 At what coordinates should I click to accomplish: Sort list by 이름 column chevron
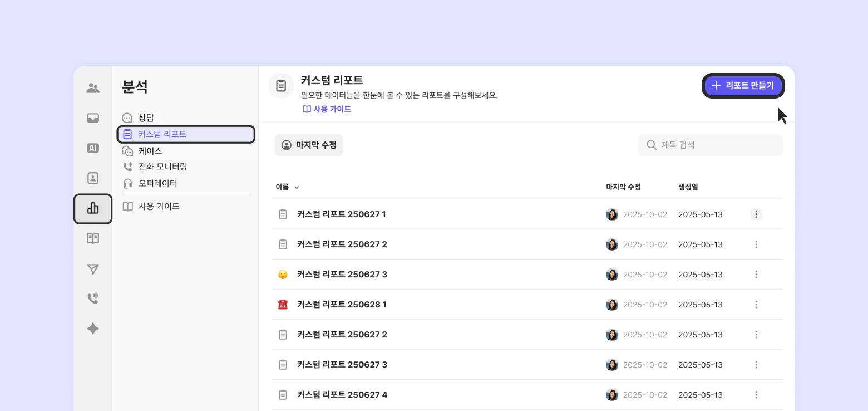[297, 187]
